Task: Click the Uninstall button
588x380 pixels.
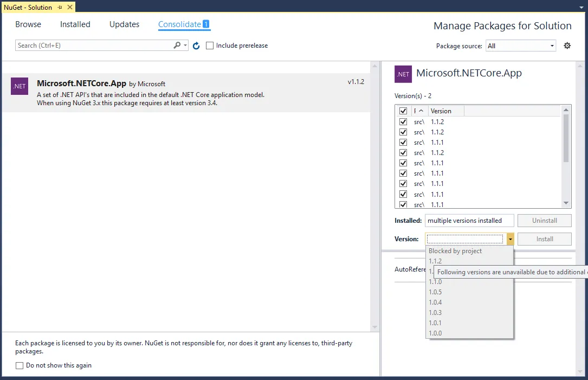Action: (x=545, y=221)
